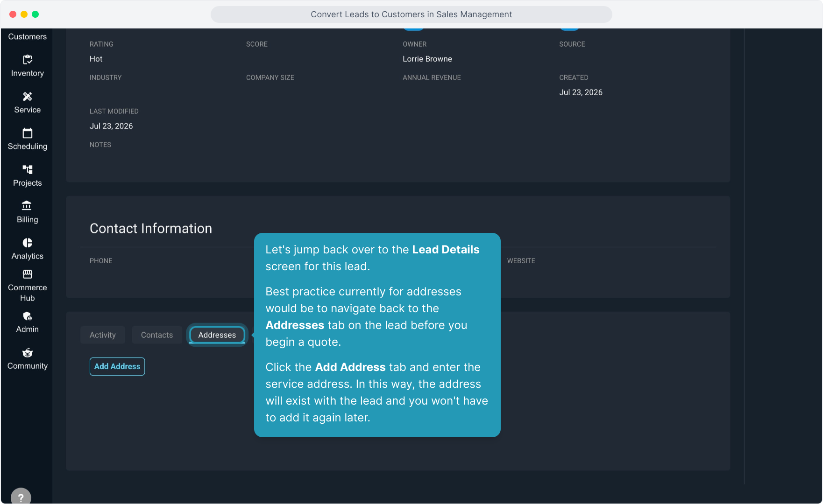Open the Admin shield icon
823x504 pixels.
click(28, 316)
